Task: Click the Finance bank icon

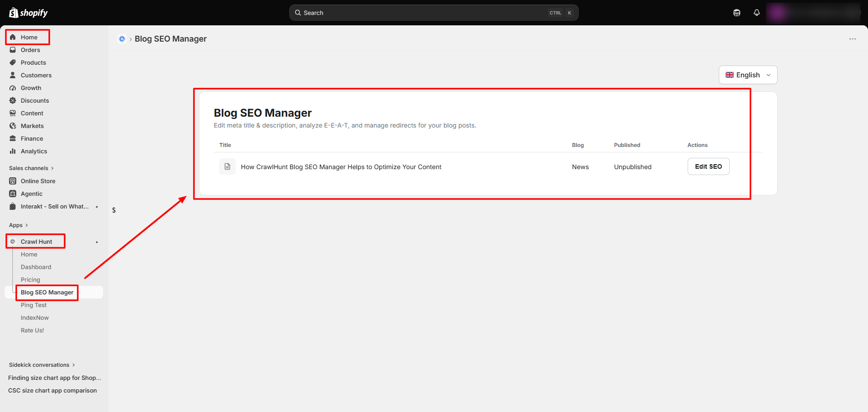Action: pos(13,138)
